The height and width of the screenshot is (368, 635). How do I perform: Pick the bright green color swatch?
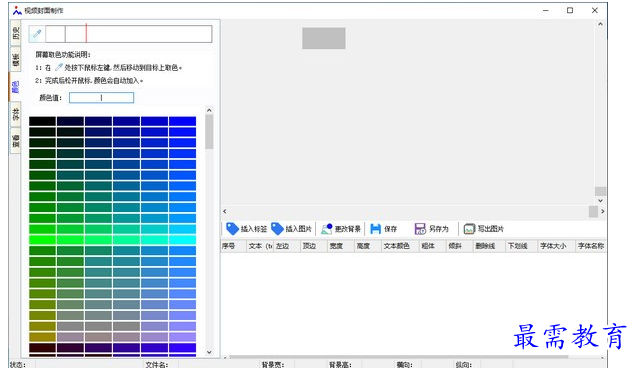(42, 240)
